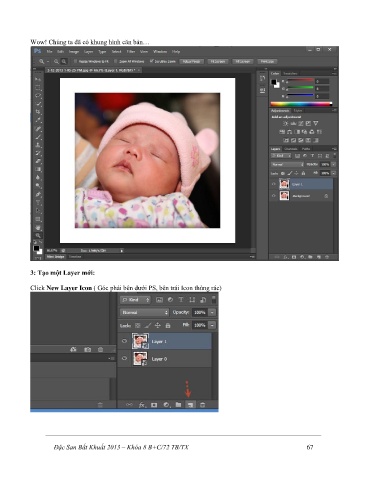The height and width of the screenshot is (480, 370).
Task: Add a Curves adjustment
Action: (x=301, y=124)
